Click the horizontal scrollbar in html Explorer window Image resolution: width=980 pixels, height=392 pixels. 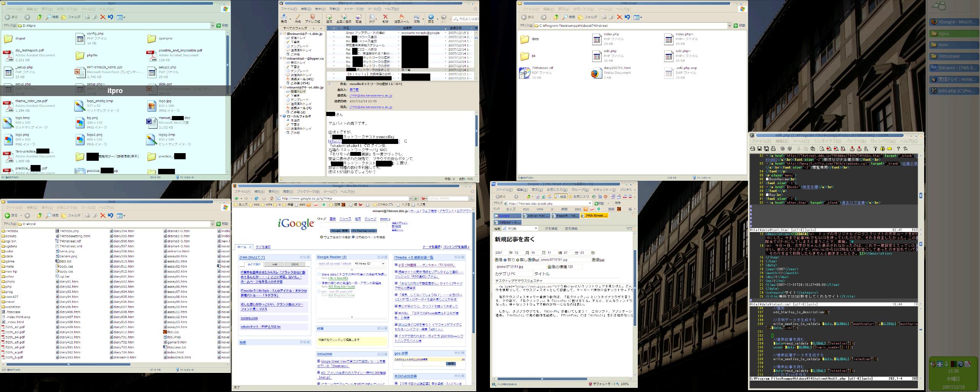(115, 364)
